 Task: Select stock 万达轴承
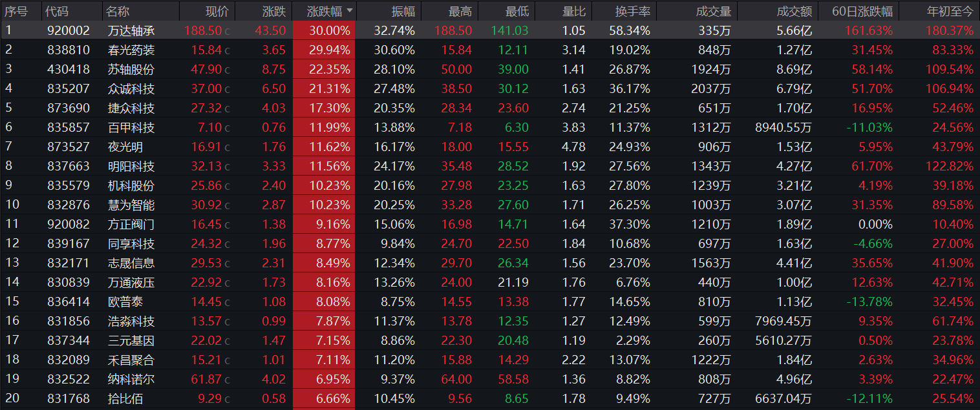point(131,30)
